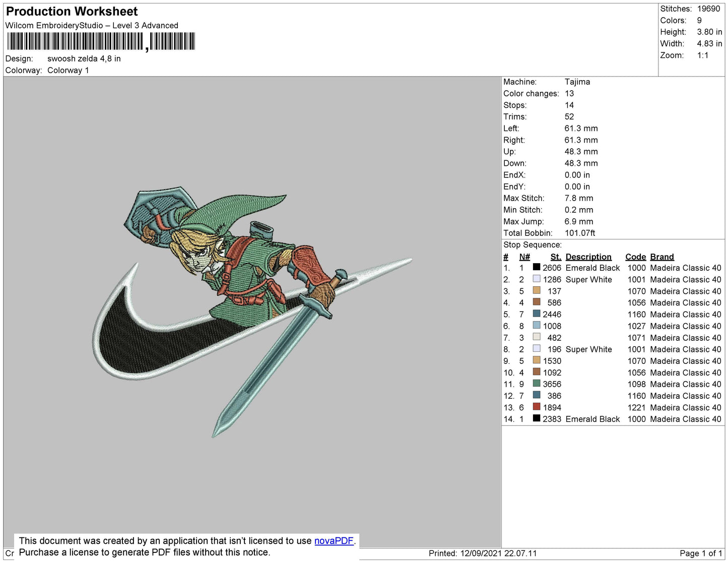Select the Brand column header
728x563 pixels.
[x=661, y=257]
